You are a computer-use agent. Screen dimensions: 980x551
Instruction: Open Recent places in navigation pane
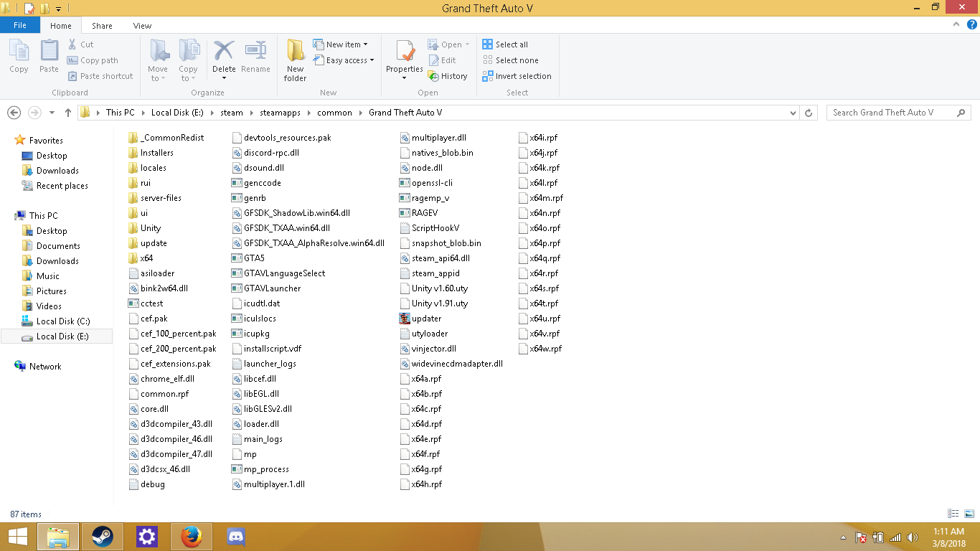62,186
